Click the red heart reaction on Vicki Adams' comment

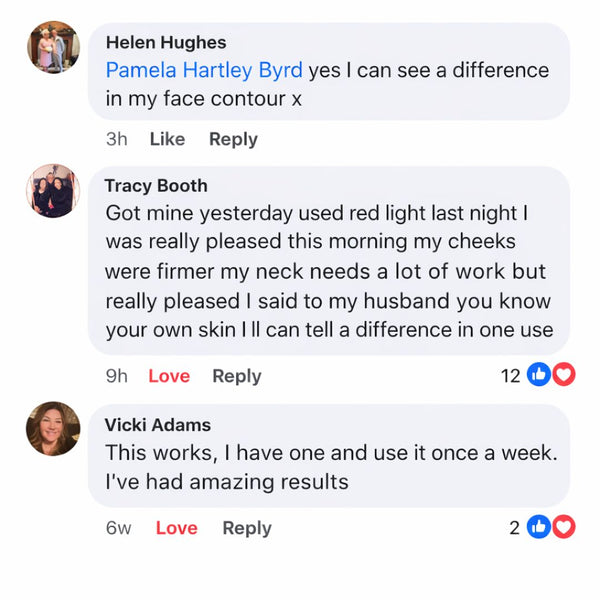(564, 527)
